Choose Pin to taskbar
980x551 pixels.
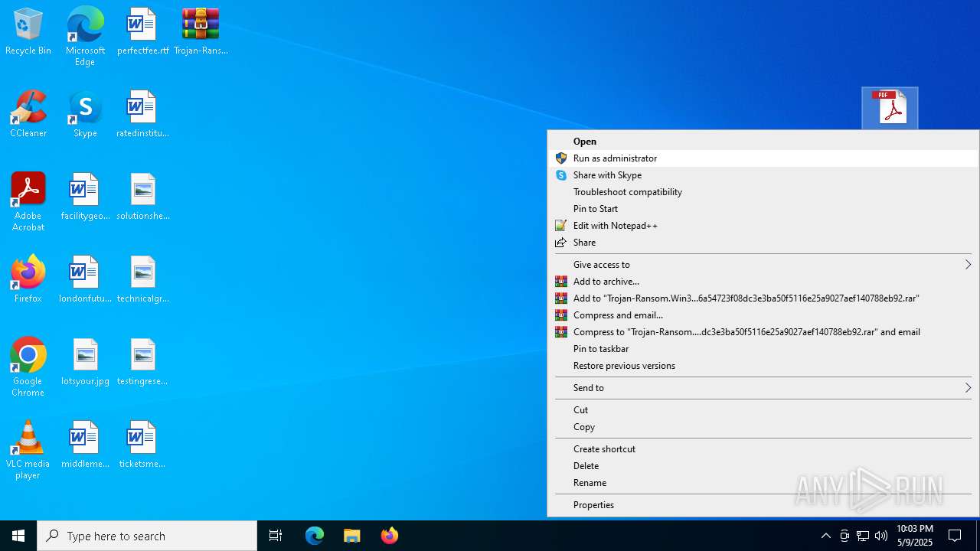[763, 349]
